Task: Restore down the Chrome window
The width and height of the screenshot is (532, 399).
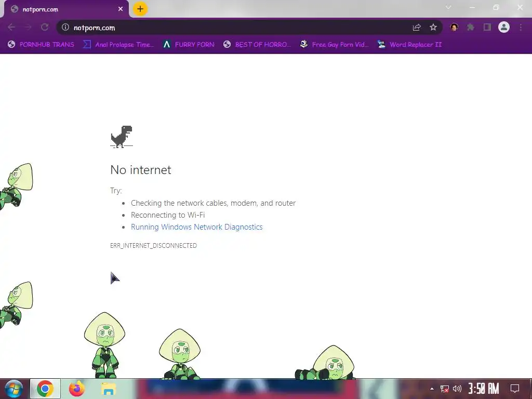Action: (x=496, y=7)
